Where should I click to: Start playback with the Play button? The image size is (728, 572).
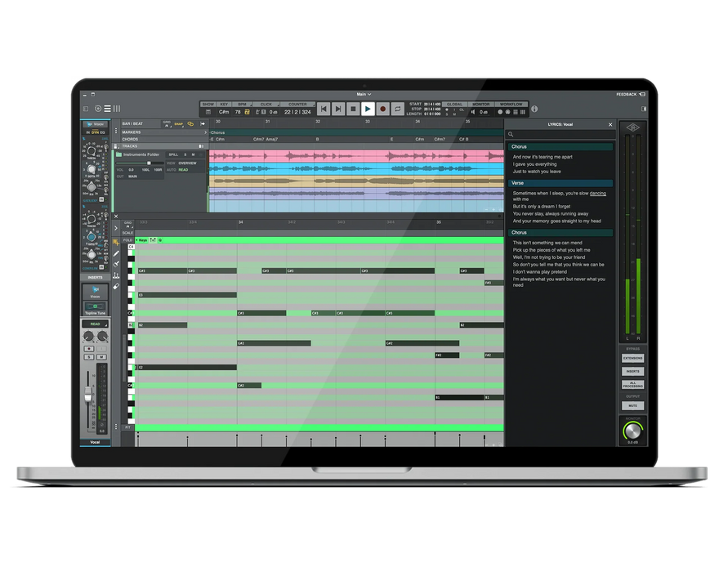pos(368,109)
